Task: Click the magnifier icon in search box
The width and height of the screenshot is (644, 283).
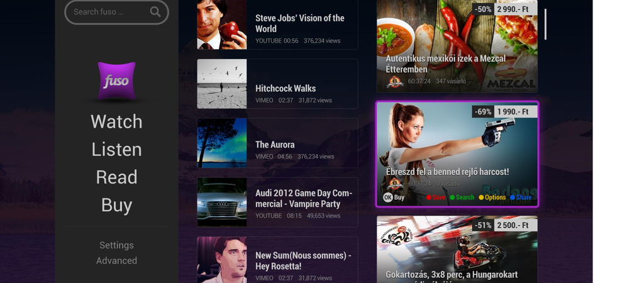Action: [x=155, y=11]
